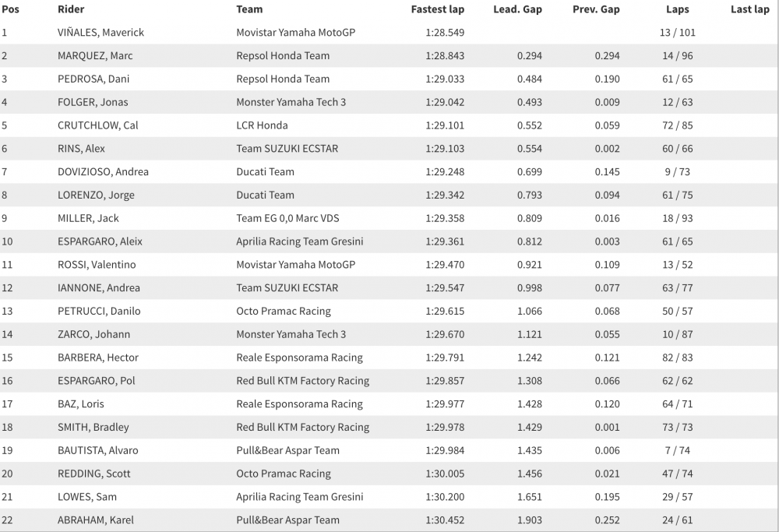Click the Pos column header
This screenshot has height=532, width=779.
point(10,9)
